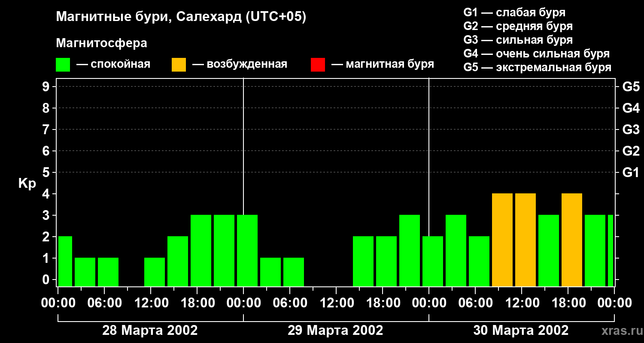The height and width of the screenshot is (343, 644).
Task: Select the green bar for 15:00–18:00 on 30 March
Action: [x=549, y=251]
